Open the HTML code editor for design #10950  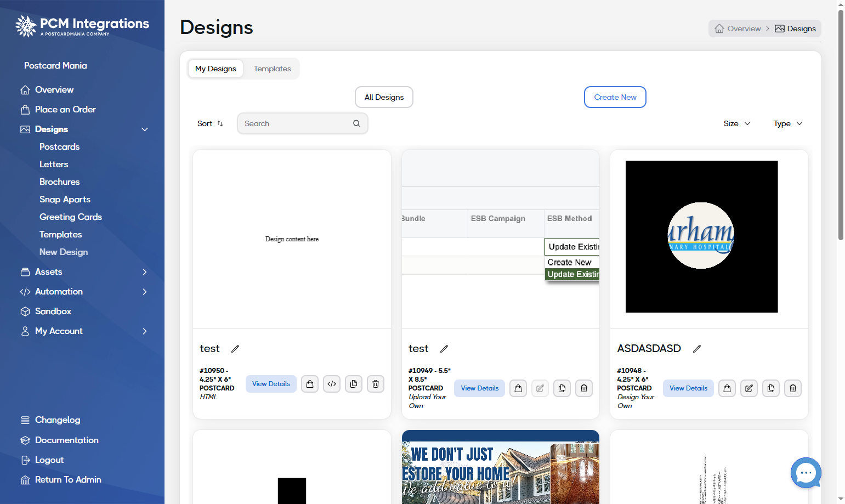click(x=332, y=384)
